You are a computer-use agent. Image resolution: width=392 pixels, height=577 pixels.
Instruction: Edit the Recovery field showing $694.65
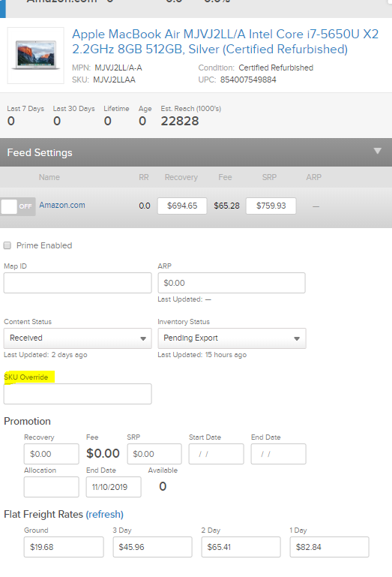[x=182, y=206]
